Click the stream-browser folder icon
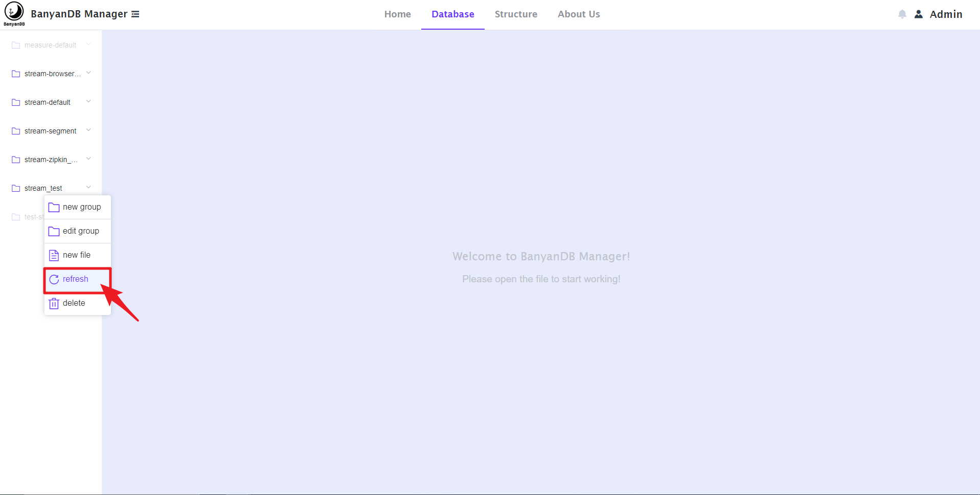Image resolution: width=980 pixels, height=495 pixels. [x=16, y=74]
